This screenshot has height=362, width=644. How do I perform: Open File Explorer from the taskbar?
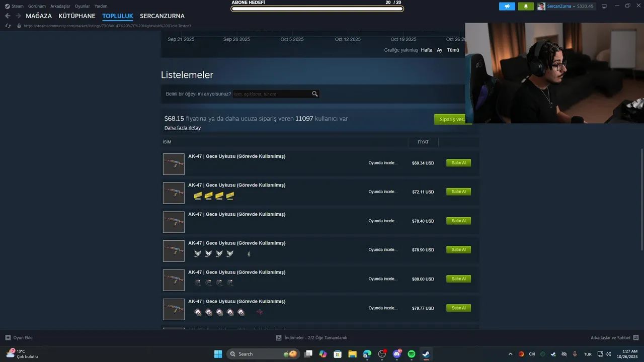click(352, 354)
